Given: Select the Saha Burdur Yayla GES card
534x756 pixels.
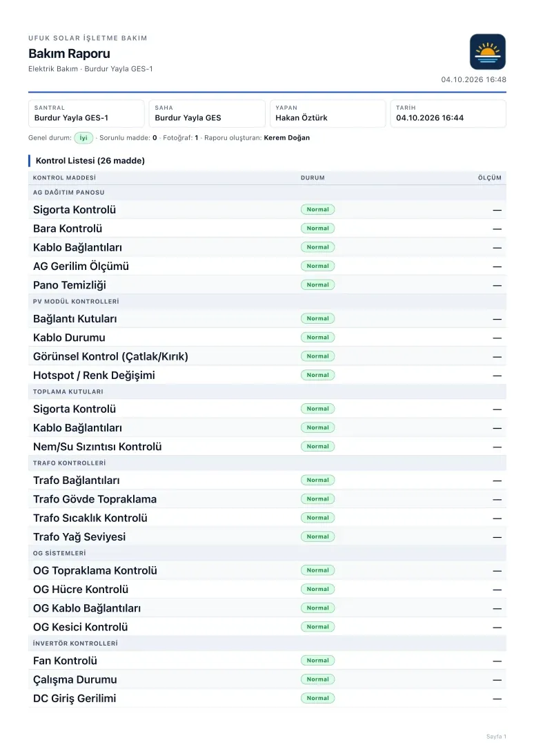Looking at the screenshot, I should (x=207, y=113).
